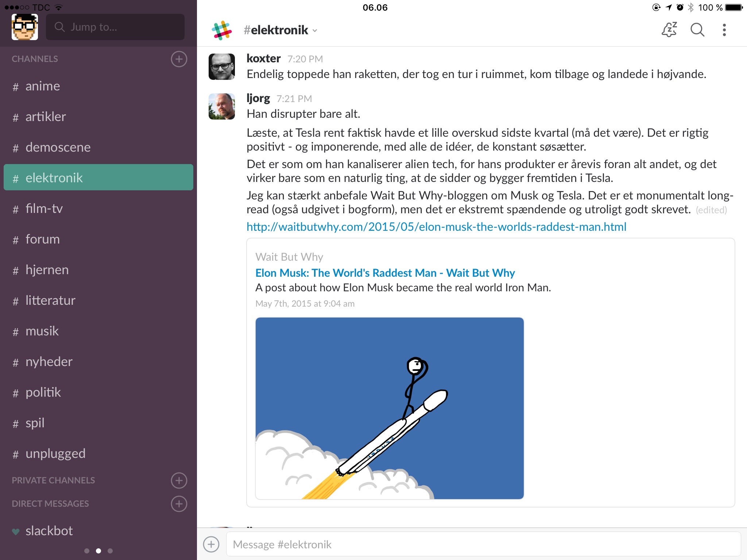This screenshot has height=560, width=747.
Task: Open the waitbutwhy.com URL link
Action: point(436,227)
